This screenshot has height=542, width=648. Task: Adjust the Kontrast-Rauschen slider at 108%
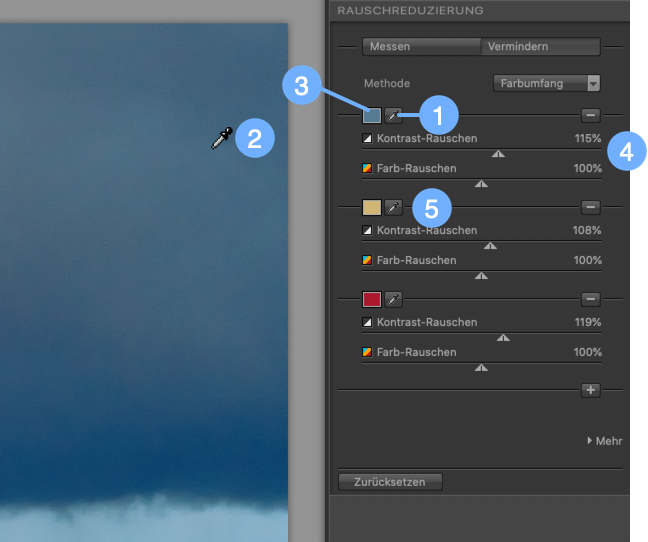[490, 246]
